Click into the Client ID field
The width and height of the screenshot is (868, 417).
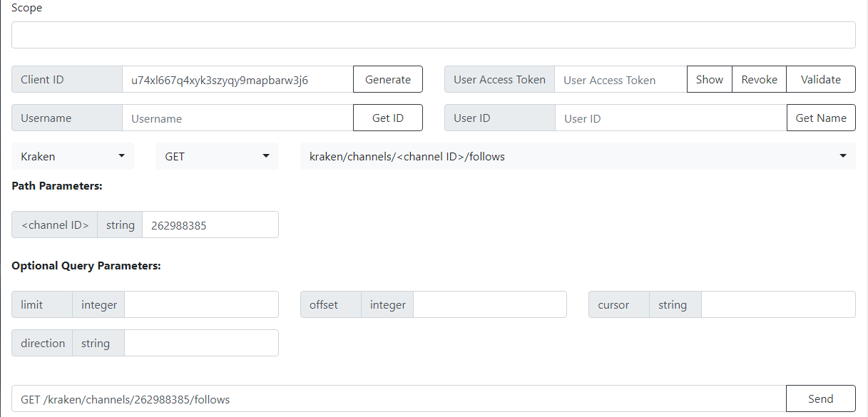(238, 80)
